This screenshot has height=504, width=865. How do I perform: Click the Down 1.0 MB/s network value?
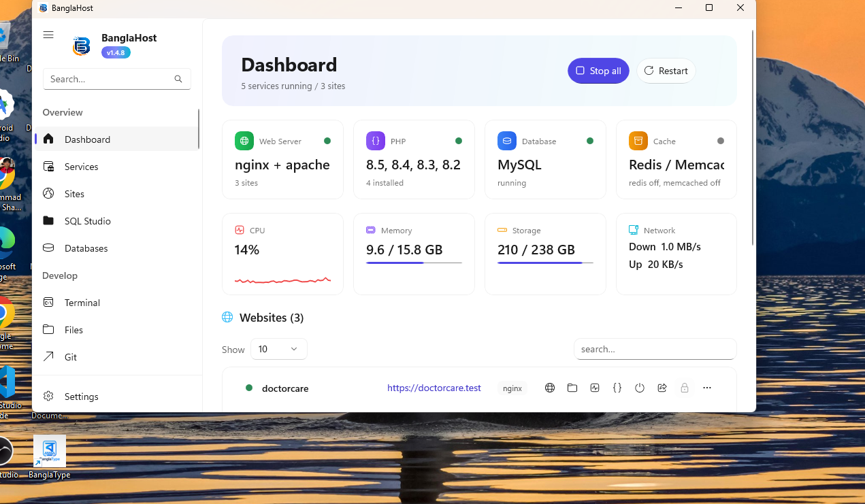[x=665, y=247]
